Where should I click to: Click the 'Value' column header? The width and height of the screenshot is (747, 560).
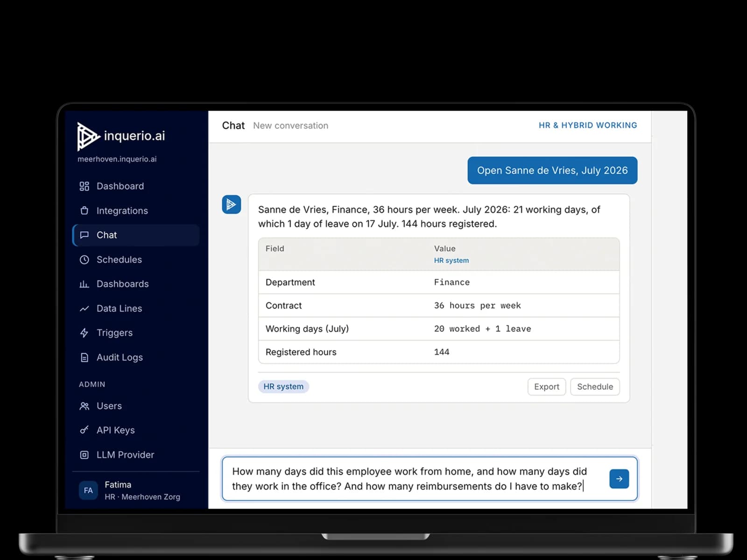coord(444,249)
